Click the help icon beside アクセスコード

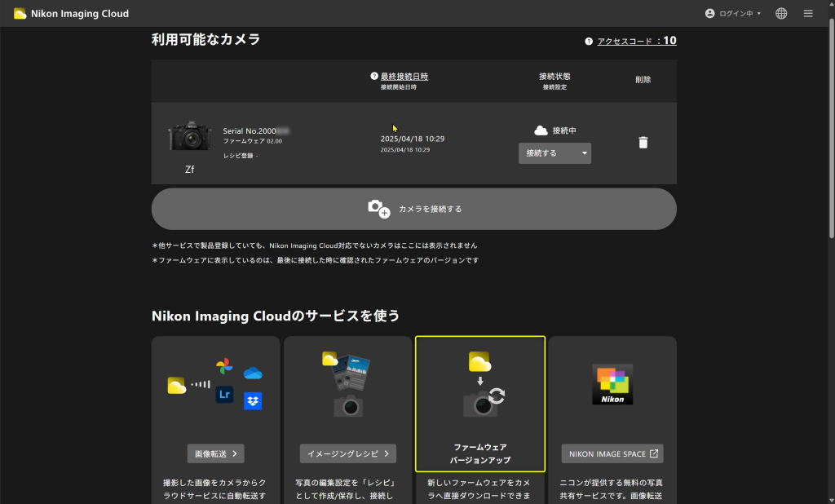[x=589, y=42]
